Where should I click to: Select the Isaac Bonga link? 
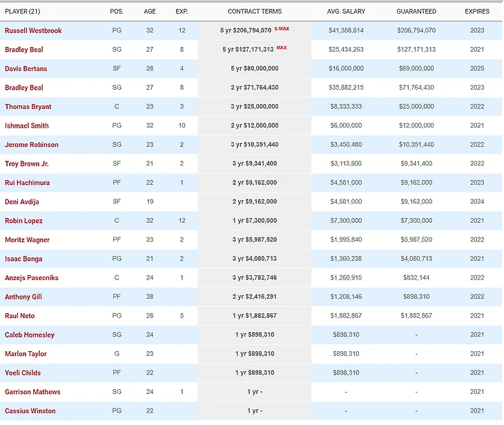pos(23,259)
